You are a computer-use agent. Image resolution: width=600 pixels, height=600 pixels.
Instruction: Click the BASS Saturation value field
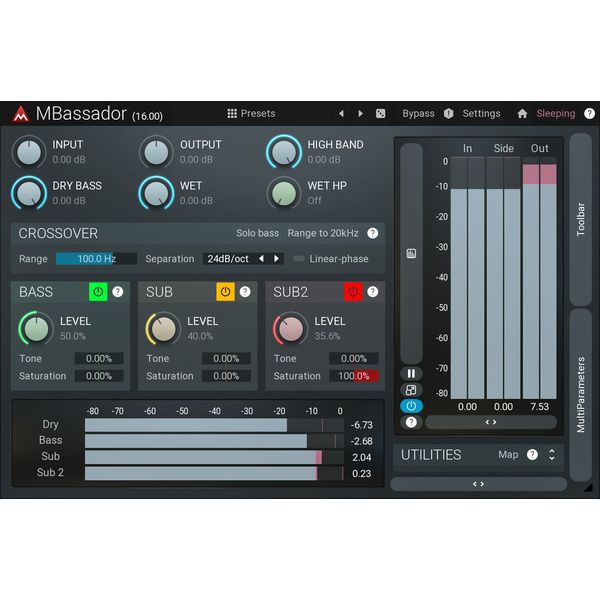99,376
